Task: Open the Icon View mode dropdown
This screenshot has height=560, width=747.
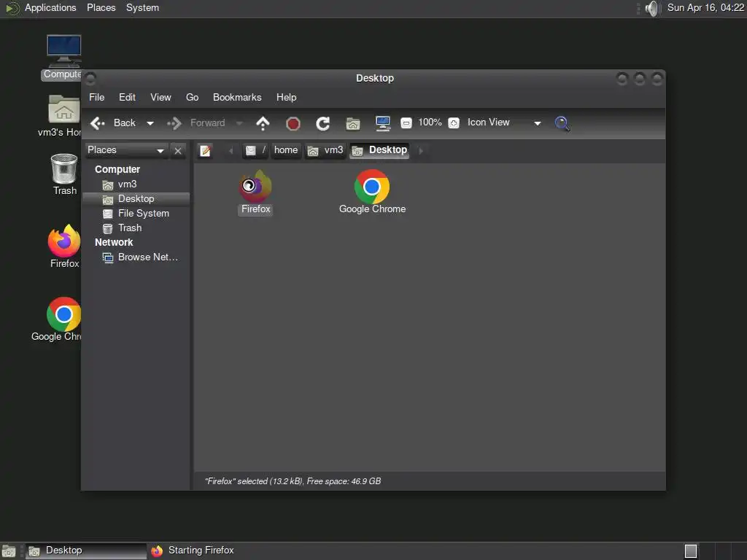Action: coord(503,122)
